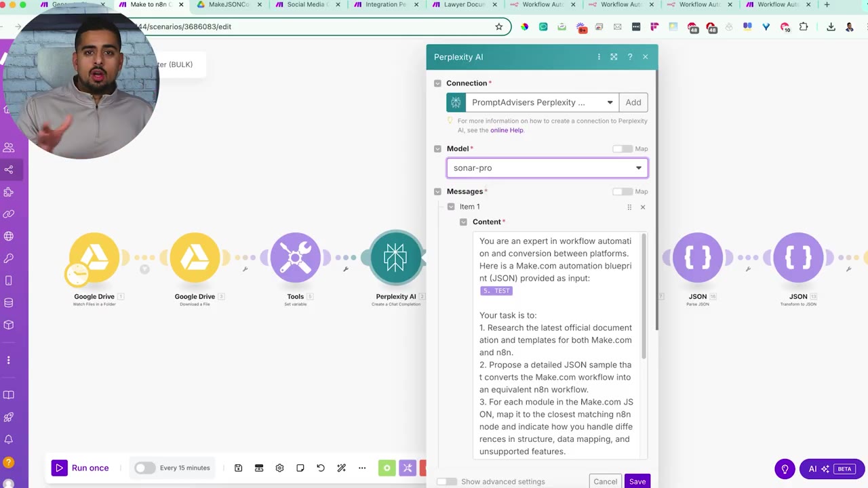Screen dimensions: 868x488
Task: Toggle the Content field checkbox
Action: click(464, 222)
